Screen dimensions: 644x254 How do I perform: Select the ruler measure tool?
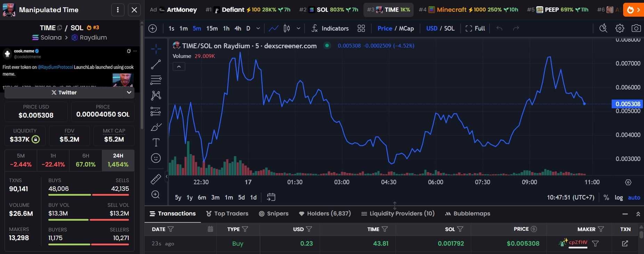pyautogui.click(x=156, y=179)
